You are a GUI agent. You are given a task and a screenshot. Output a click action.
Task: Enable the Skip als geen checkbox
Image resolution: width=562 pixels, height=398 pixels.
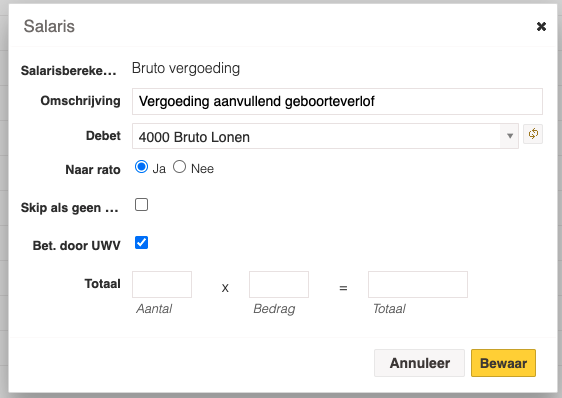[141, 205]
